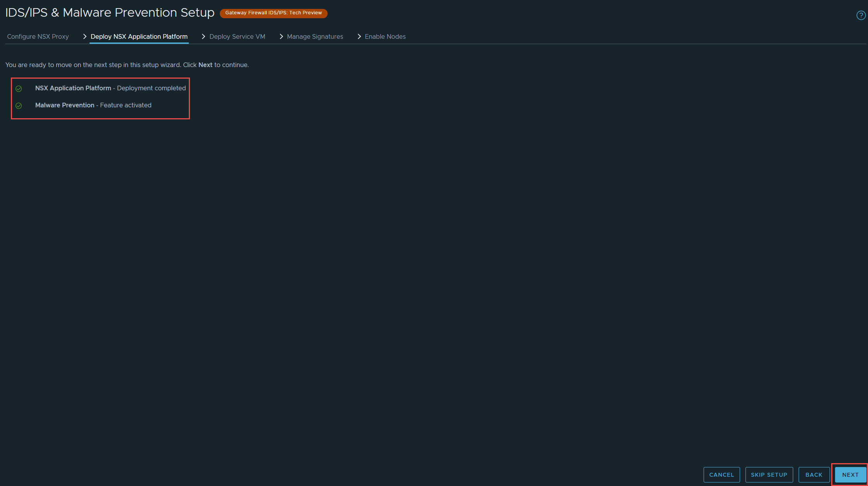The width and height of the screenshot is (868, 486).
Task: Click the Skip Setup button
Action: pos(769,475)
